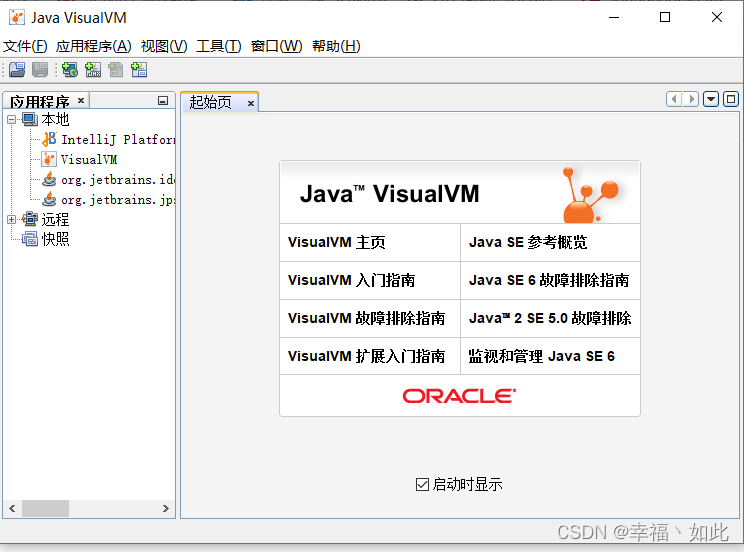Minimize the 应用程序 panel
The image size is (744, 552).
pos(163,101)
